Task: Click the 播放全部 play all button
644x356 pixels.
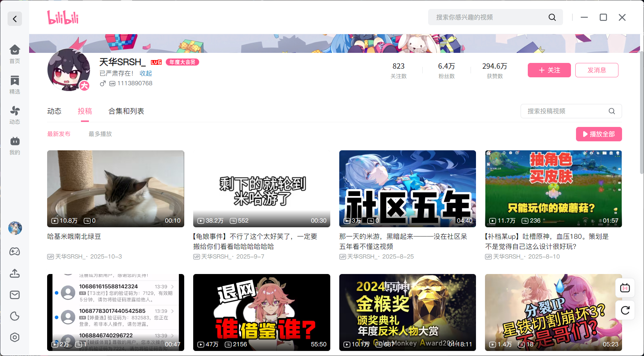Action: tap(599, 134)
